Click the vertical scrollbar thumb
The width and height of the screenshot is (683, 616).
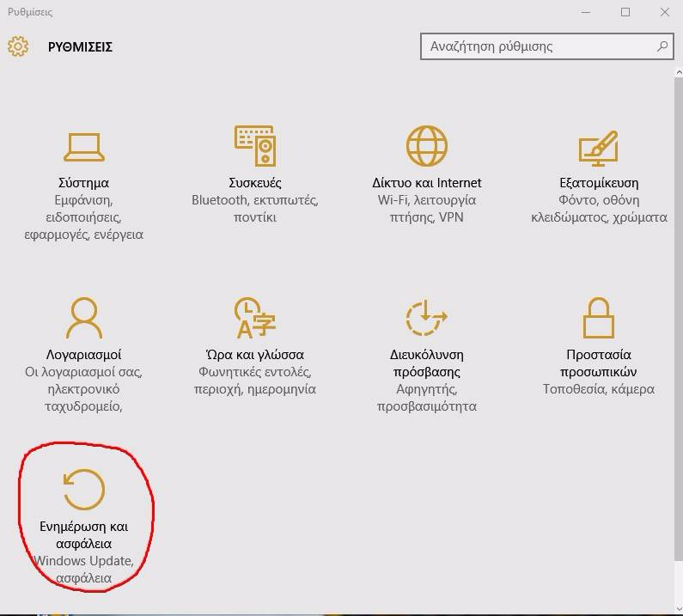(x=679, y=320)
